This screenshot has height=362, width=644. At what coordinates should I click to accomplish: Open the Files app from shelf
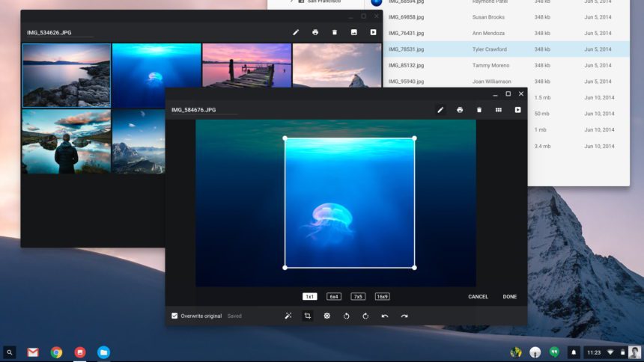pyautogui.click(x=103, y=352)
